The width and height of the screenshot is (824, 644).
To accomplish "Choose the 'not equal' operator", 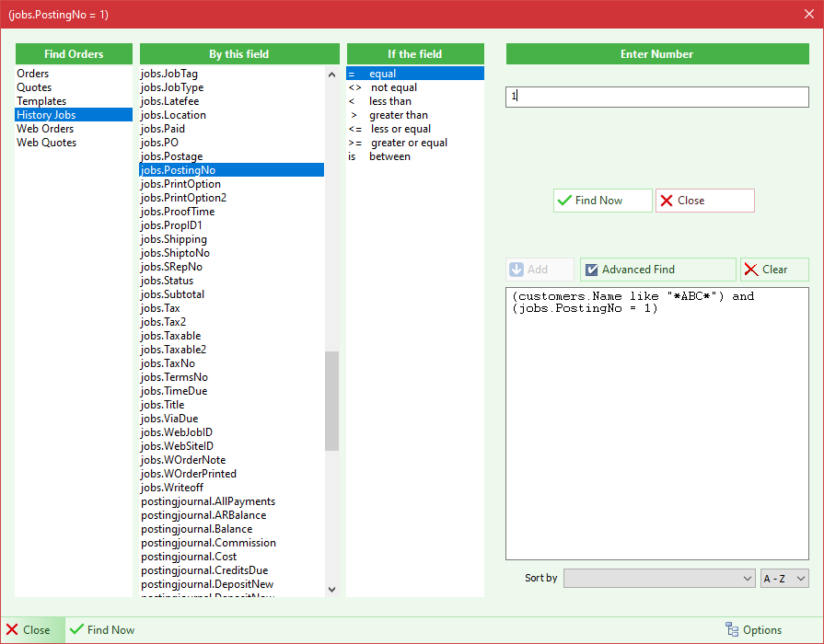I will [415, 87].
